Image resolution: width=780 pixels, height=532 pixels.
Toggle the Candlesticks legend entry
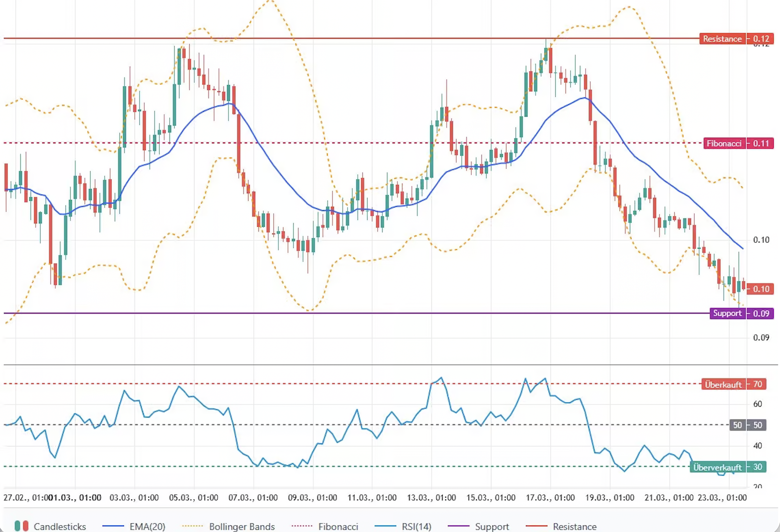(x=60, y=526)
